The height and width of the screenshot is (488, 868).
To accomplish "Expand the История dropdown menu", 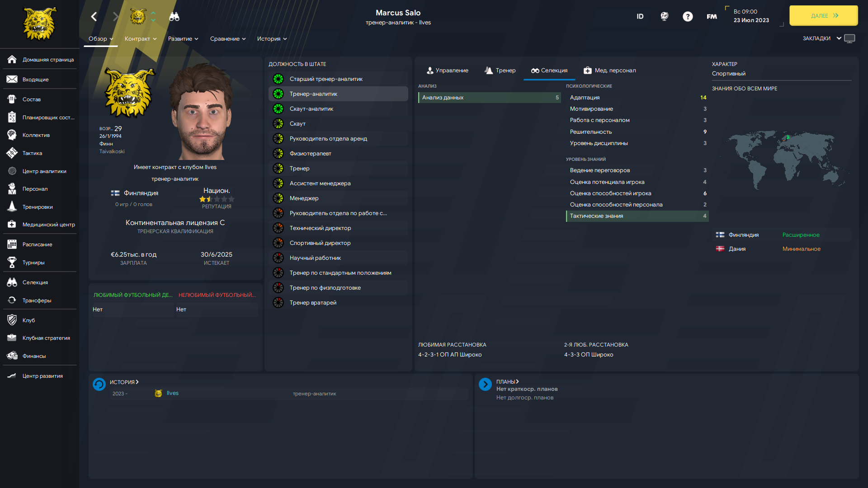I will click(272, 39).
